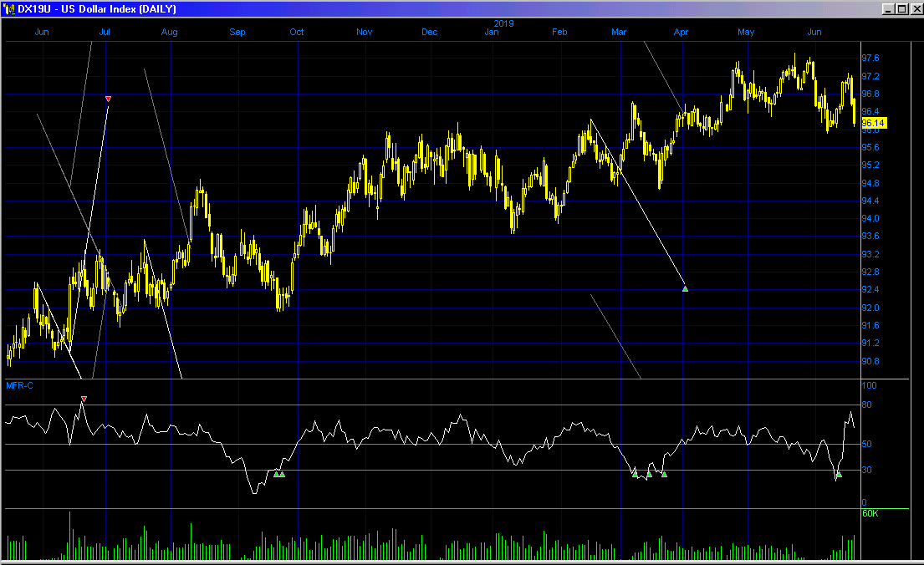Image resolution: width=924 pixels, height=565 pixels.
Task: Click the Jun label that precedes Jul
Action: pyautogui.click(x=41, y=32)
